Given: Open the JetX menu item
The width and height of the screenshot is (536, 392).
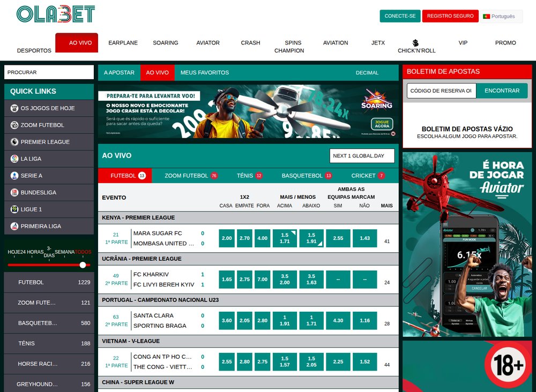Looking at the screenshot, I should tap(378, 43).
